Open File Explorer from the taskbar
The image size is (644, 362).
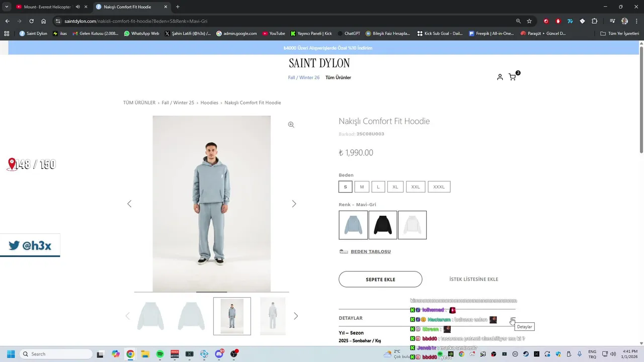point(145,354)
